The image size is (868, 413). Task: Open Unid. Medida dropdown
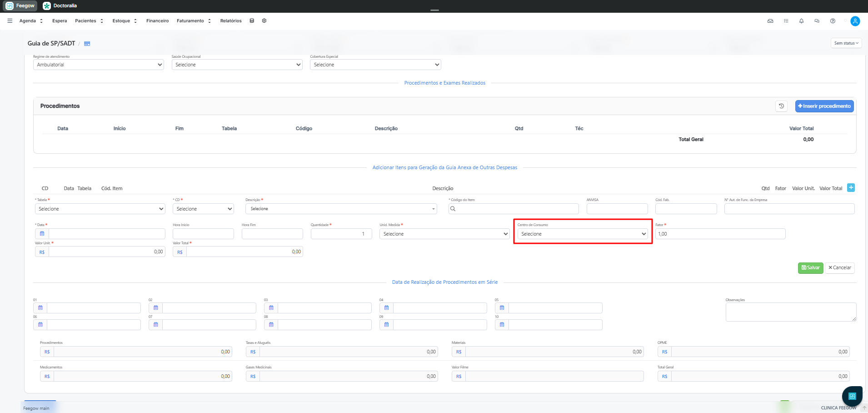coord(444,234)
